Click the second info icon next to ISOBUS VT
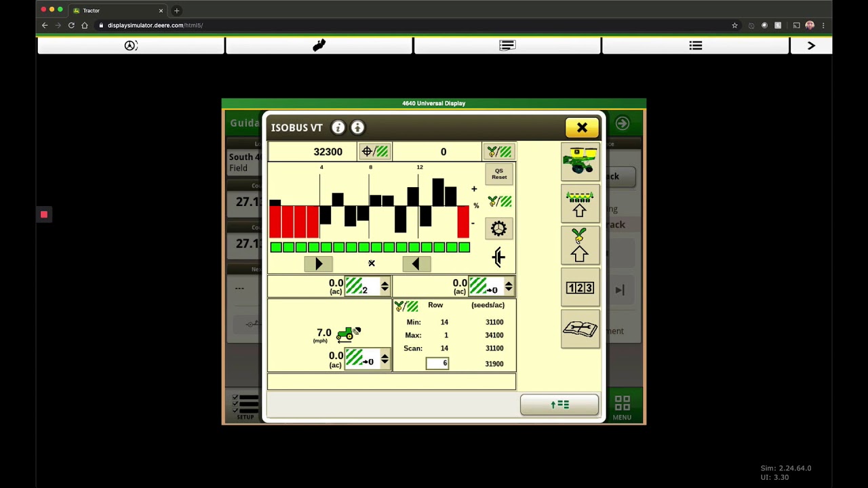 coord(357,127)
